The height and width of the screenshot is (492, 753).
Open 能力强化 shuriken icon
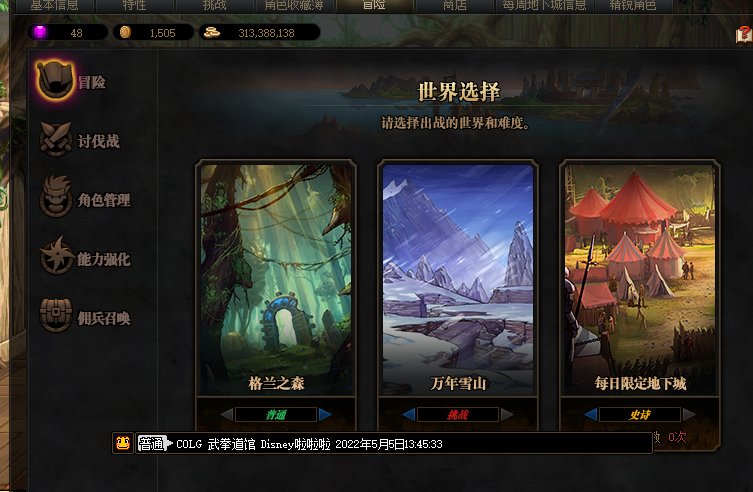pyautogui.click(x=56, y=256)
